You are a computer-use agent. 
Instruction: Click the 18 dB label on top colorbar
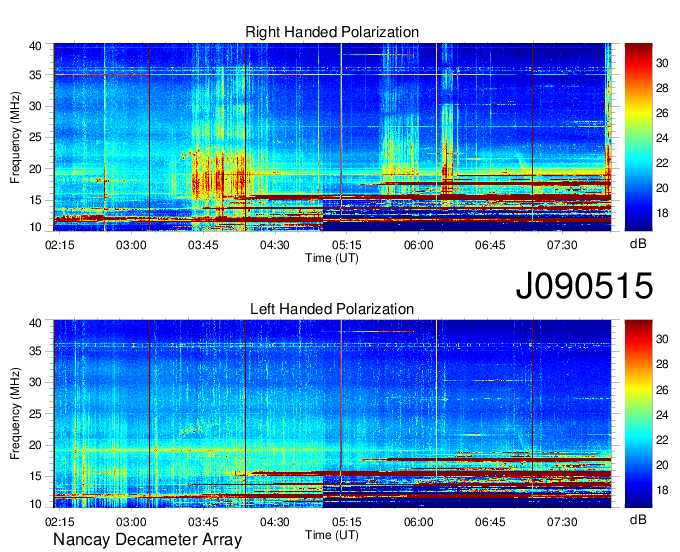point(662,214)
